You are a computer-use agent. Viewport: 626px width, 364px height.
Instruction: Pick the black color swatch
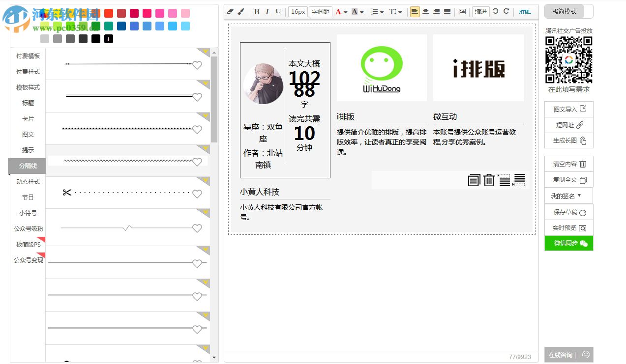pos(96,39)
